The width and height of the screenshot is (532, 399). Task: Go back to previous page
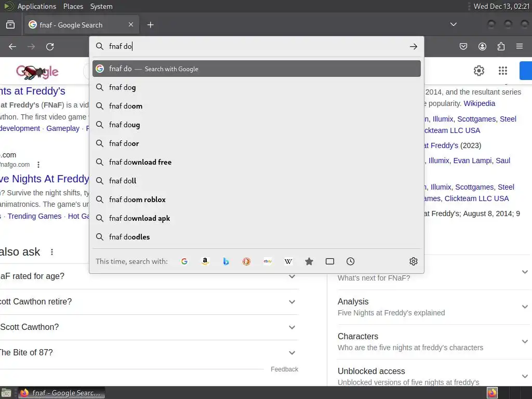(x=12, y=46)
